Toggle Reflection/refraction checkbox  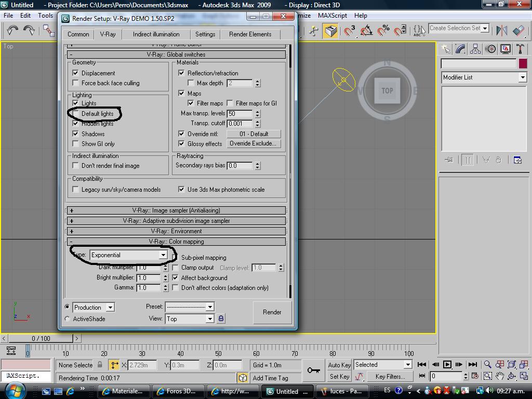point(181,73)
